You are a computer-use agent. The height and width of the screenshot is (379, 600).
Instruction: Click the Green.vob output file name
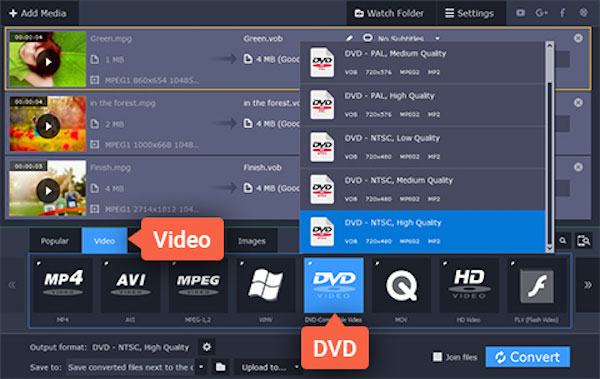pos(263,39)
